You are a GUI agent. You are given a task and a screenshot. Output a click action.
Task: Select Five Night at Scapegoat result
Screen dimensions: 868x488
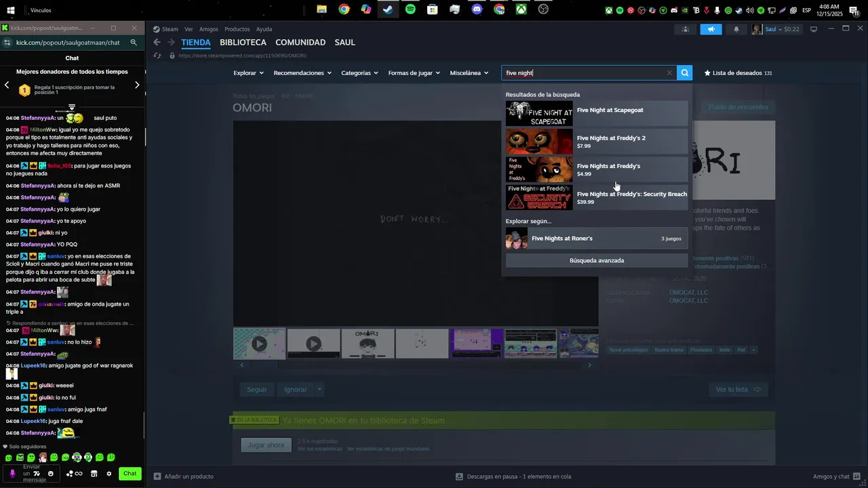[597, 114]
